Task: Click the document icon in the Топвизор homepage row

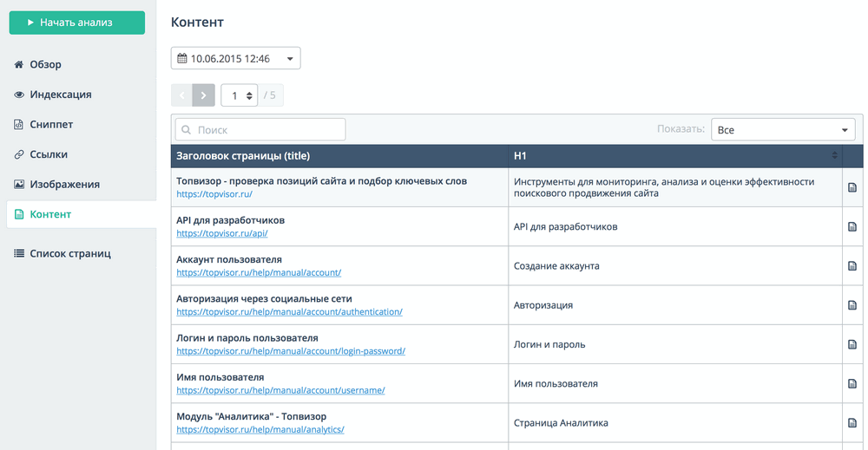Action: (x=852, y=187)
